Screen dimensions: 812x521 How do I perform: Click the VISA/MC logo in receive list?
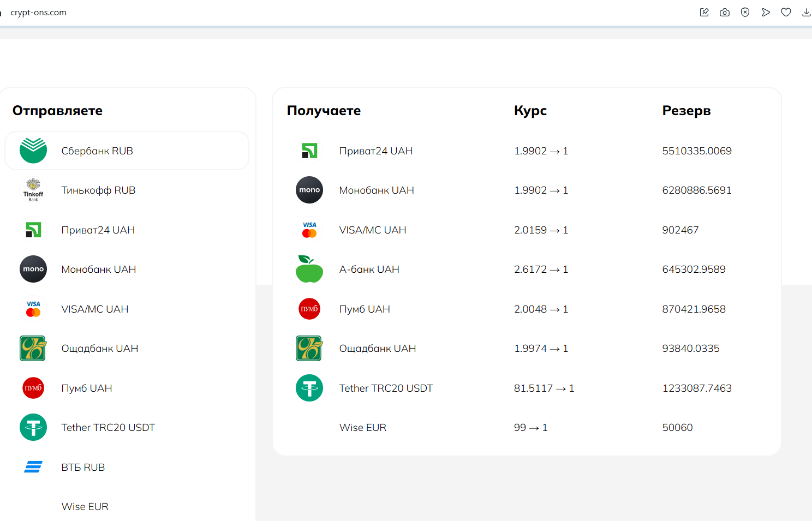[x=309, y=230]
